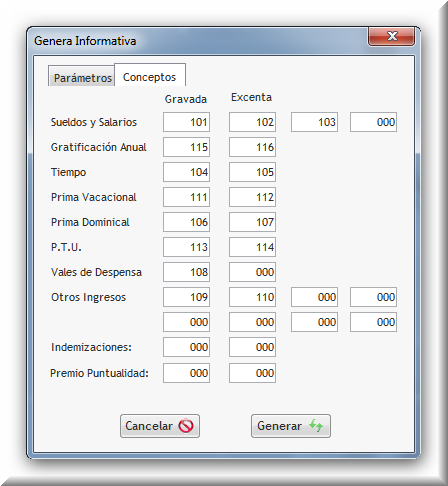
Task: Click the Vales de Despensa Excenta field
Action: click(252, 272)
